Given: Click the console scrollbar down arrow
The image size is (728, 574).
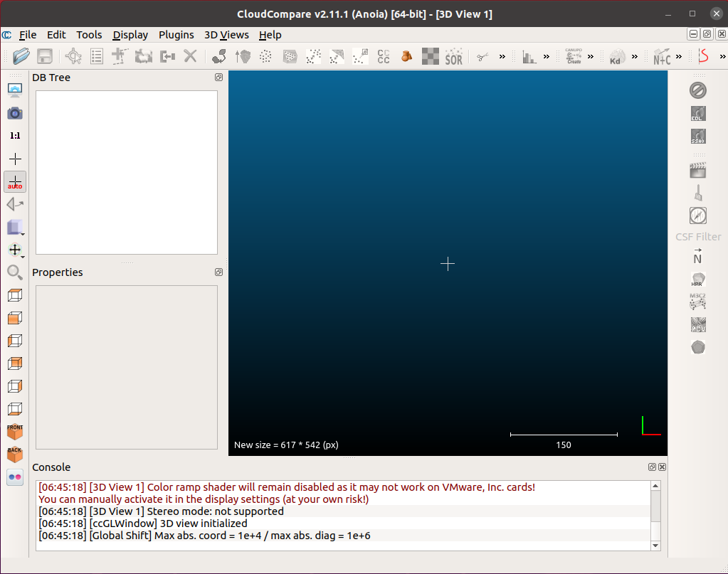Looking at the screenshot, I should tap(655, 546).
